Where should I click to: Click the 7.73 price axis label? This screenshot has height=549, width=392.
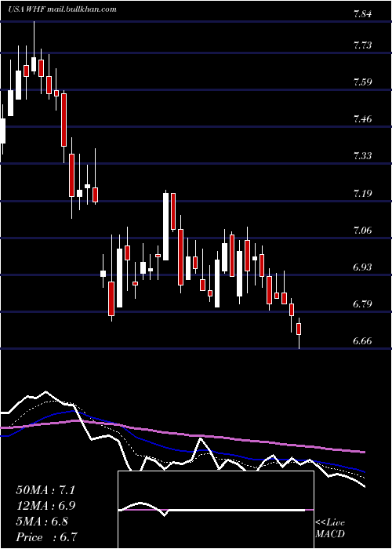click(x=362, y=45)
